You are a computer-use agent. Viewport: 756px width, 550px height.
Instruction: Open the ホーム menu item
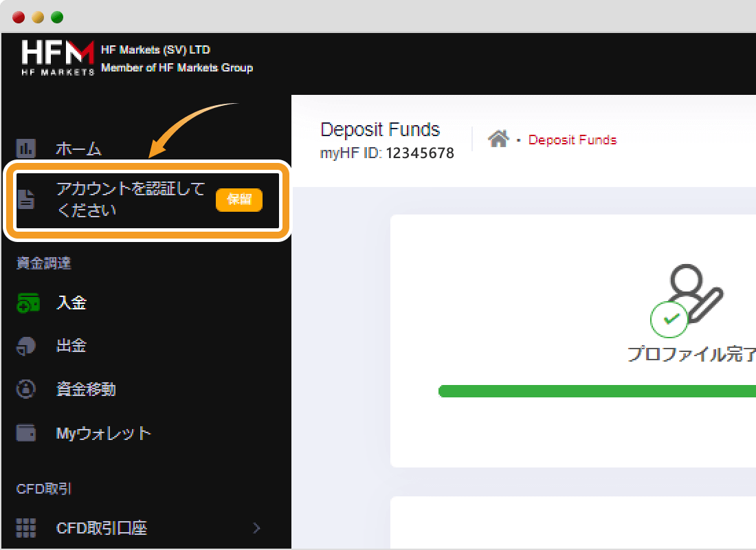78,149
